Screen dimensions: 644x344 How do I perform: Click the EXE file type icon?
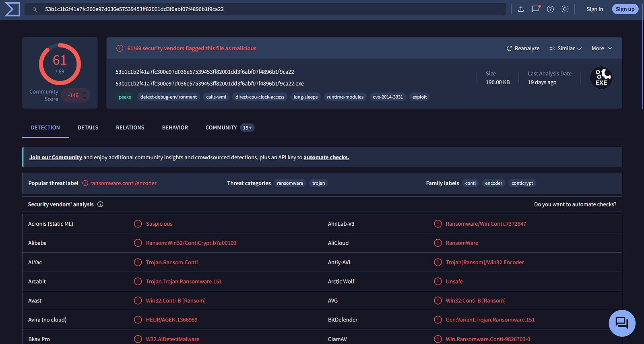601,78
